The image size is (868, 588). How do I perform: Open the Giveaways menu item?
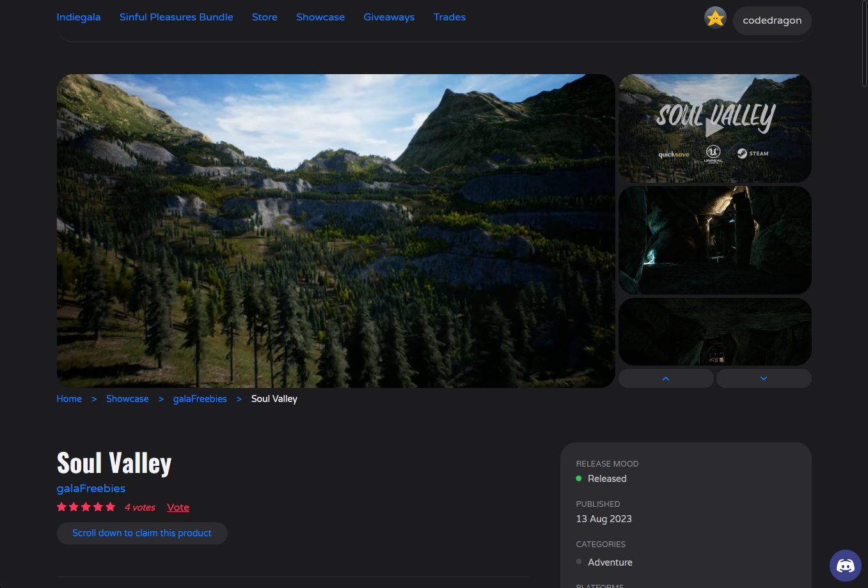click(x=389, y=17)
